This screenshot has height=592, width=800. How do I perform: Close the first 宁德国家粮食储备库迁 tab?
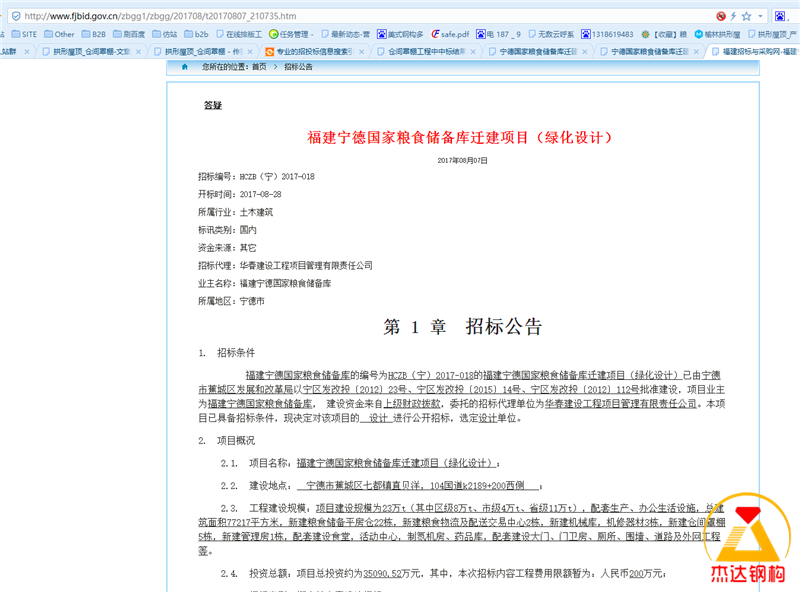click(x=585, y=52)
